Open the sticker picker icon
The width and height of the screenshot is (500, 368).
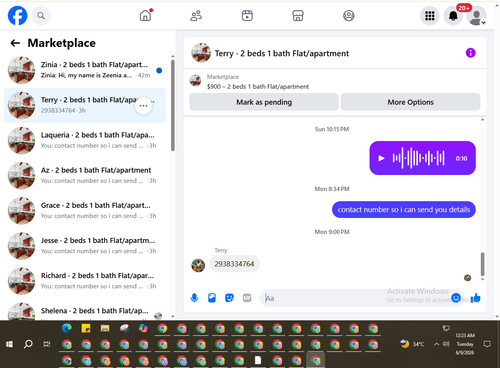pyautogui.click(x=229, y=298)
